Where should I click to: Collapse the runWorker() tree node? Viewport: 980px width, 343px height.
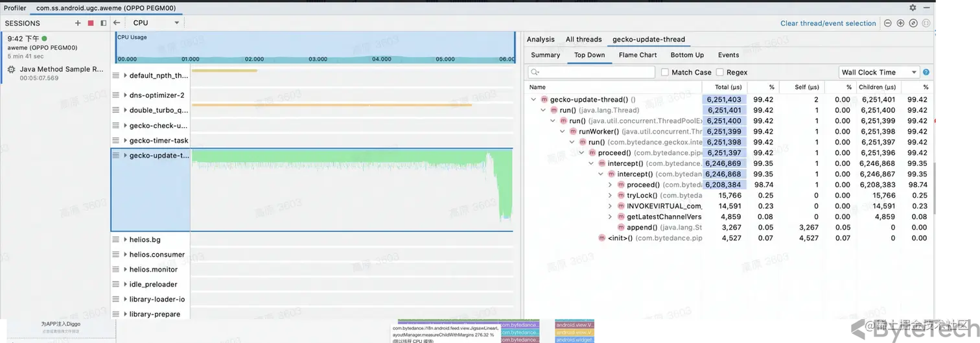coord(563,132)
